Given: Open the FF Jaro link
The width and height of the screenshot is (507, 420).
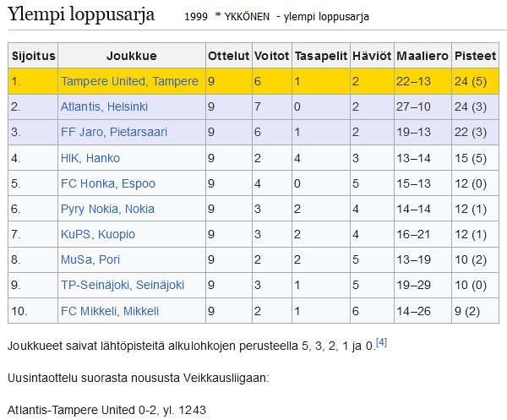Looking at the screenshot, I should click(x=82, y=132).
